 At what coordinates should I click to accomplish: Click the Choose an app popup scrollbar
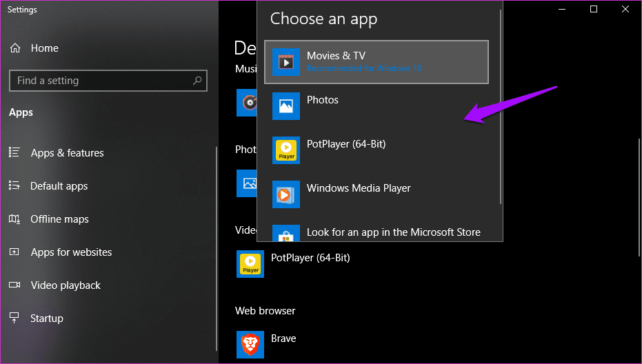[501, 106]
